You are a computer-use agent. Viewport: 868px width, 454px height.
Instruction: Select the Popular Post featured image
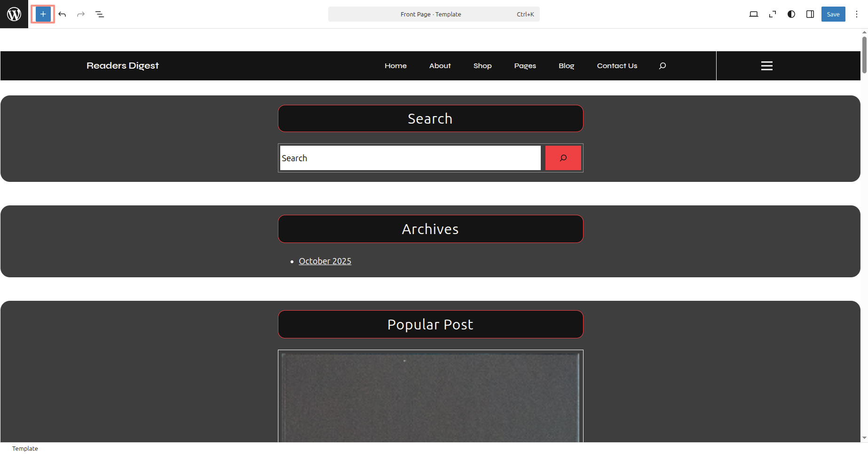[430, 397]
